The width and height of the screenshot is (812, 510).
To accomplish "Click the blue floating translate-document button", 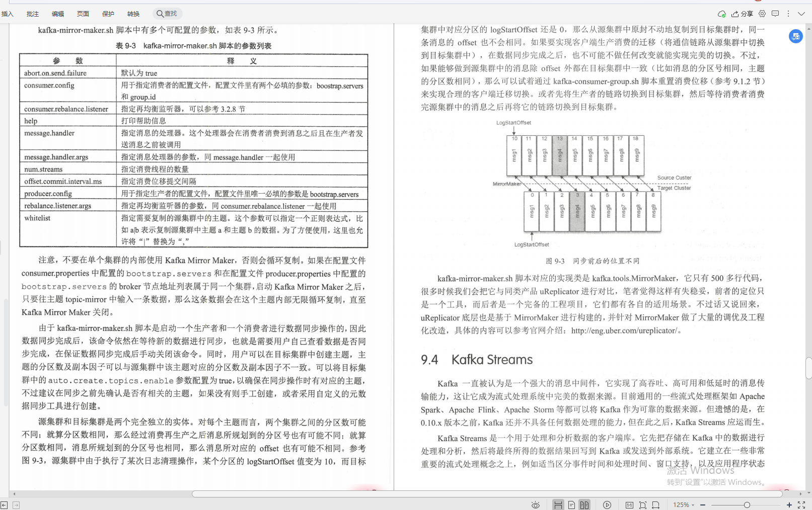I will click(796, 36).
